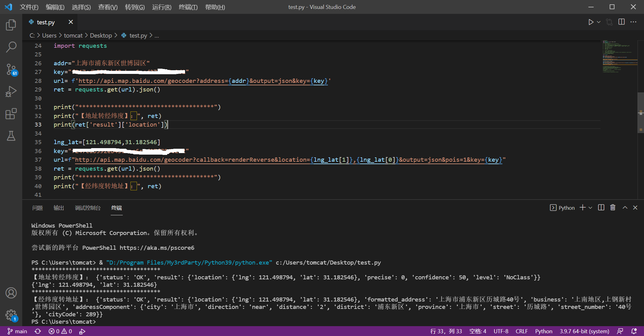Run the test.py file with the play icon

591,22
